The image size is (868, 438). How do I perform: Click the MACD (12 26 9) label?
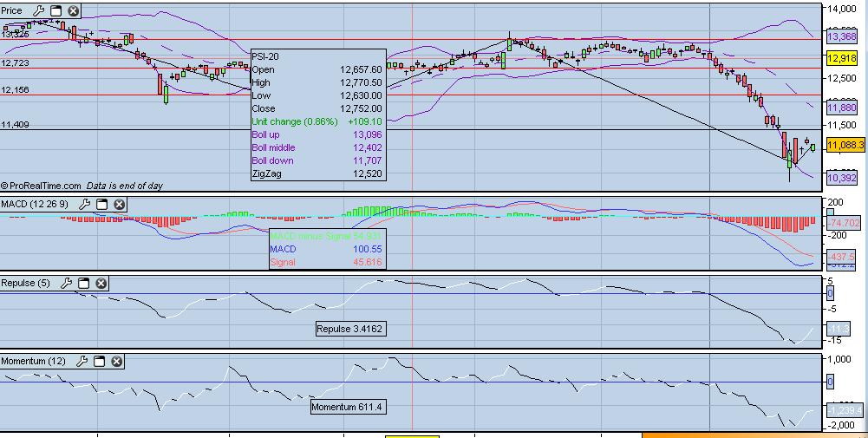(x=35, y=205)
